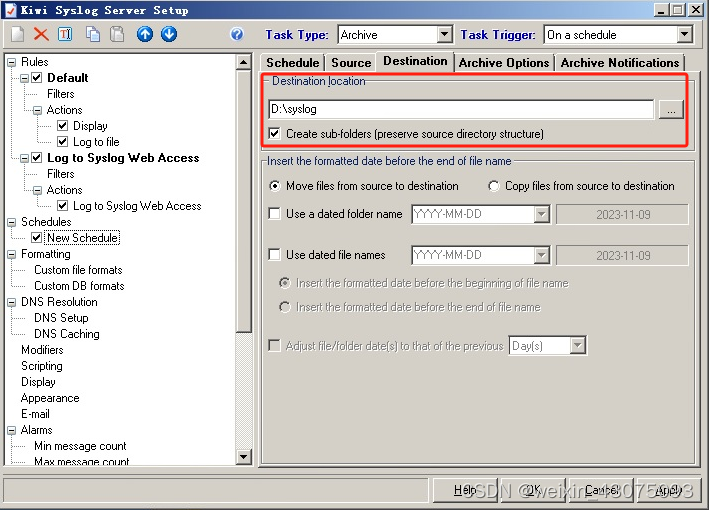Click the OK button
Image resolution: width=709 pixels, height=510 pixels.
pyautogui.click(x=533, y=490)
